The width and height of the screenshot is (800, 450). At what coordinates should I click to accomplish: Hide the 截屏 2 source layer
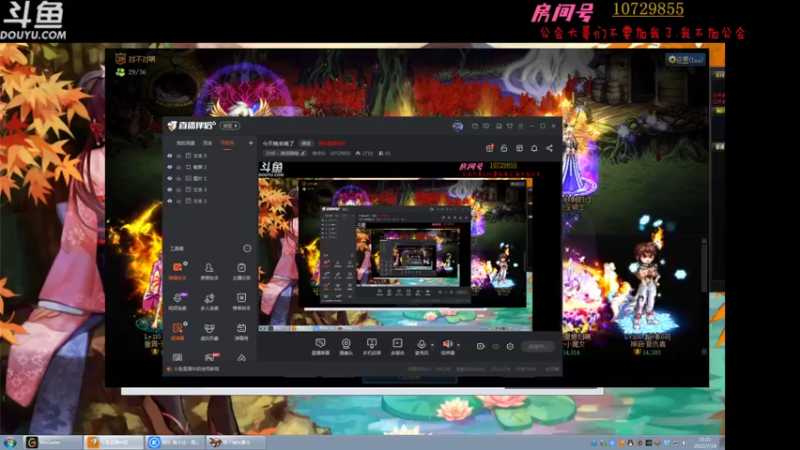point(169,167)
